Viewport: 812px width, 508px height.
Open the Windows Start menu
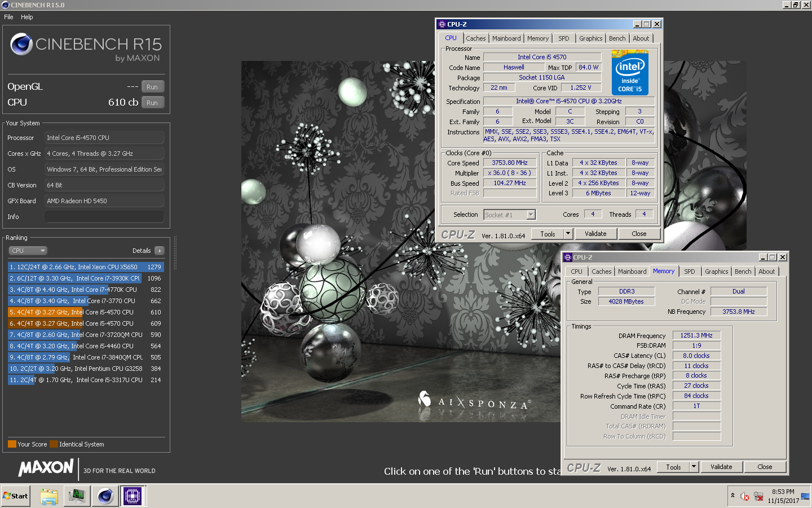pos(16,496)
